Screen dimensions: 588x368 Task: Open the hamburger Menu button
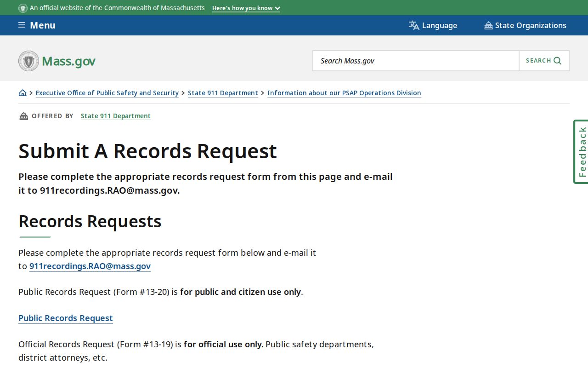pos(37,25)
